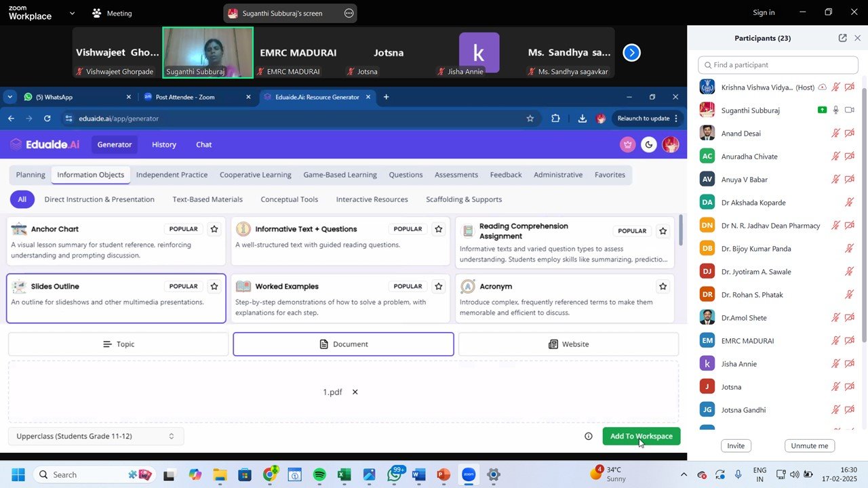This screenshot has width=868, height=488.
Task: Pop out the Participants panel
Action: (x=842, y=38)
